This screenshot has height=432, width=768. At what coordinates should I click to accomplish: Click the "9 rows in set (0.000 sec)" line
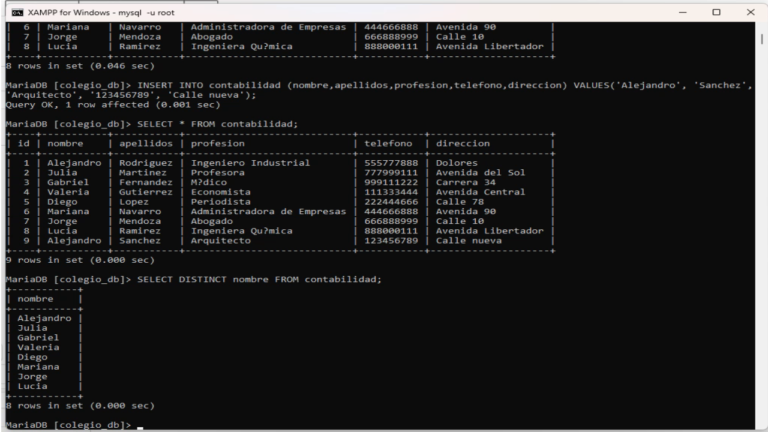coord(80,260)
